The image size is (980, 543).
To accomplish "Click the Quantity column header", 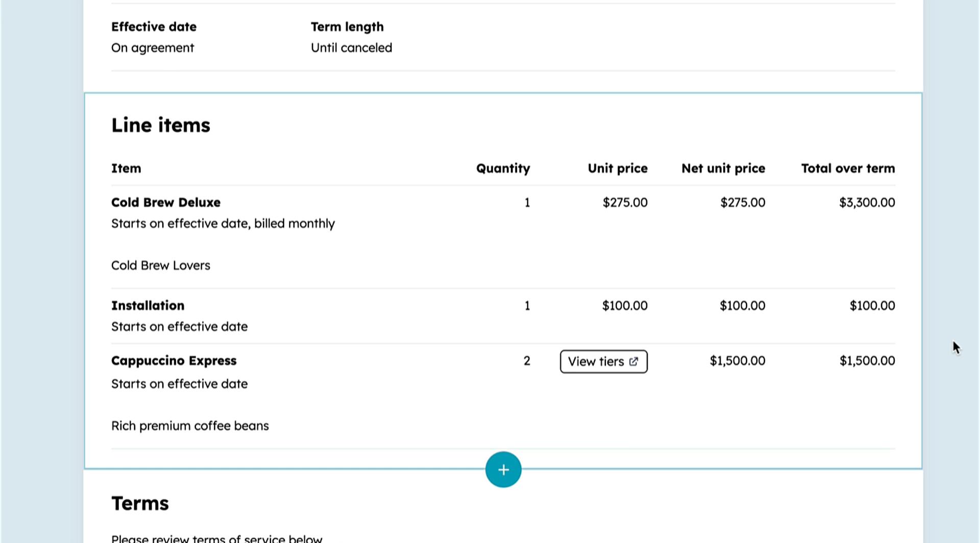I will pos(503,168).
